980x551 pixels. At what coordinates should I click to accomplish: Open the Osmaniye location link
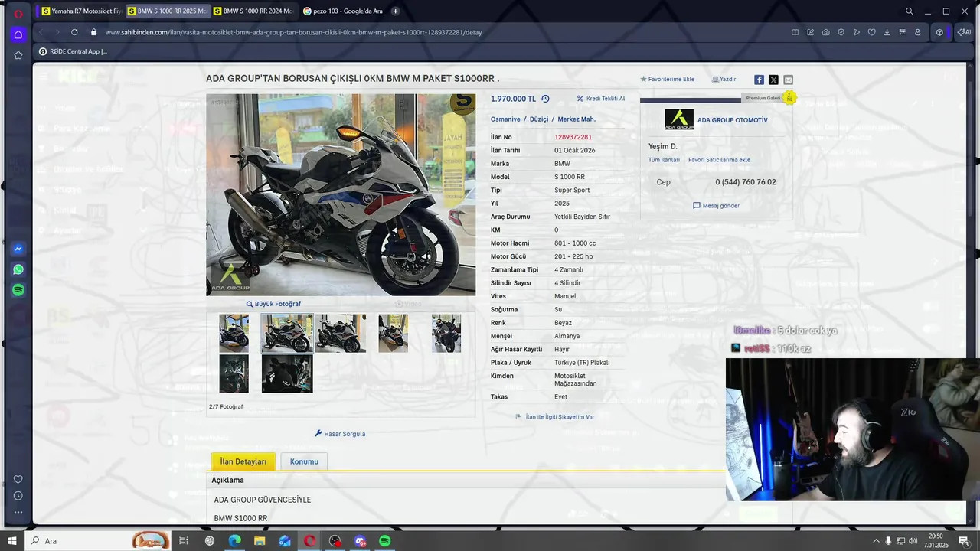505,119
